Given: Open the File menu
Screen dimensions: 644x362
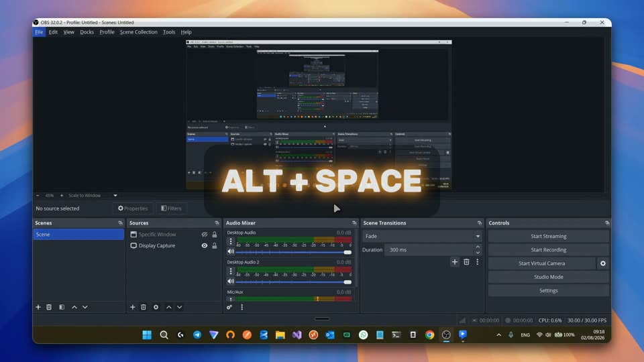Looking at the screenshot, I should 39,32.
